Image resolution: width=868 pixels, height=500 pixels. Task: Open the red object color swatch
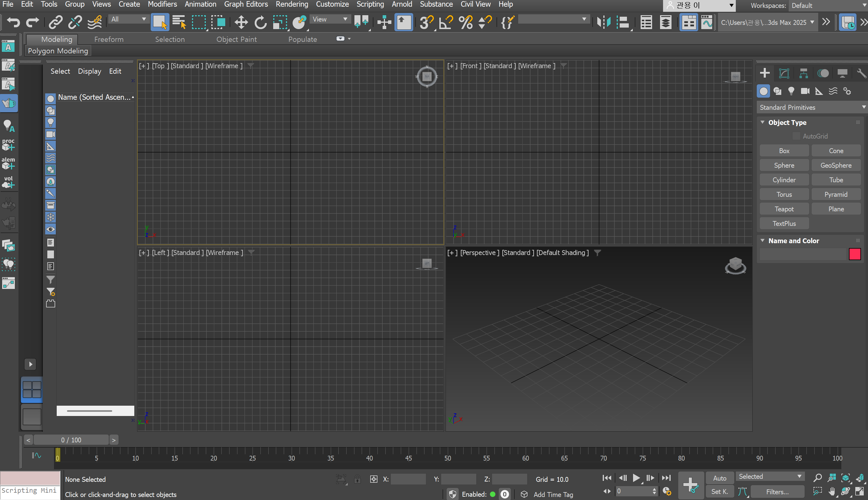click(854, 254)
